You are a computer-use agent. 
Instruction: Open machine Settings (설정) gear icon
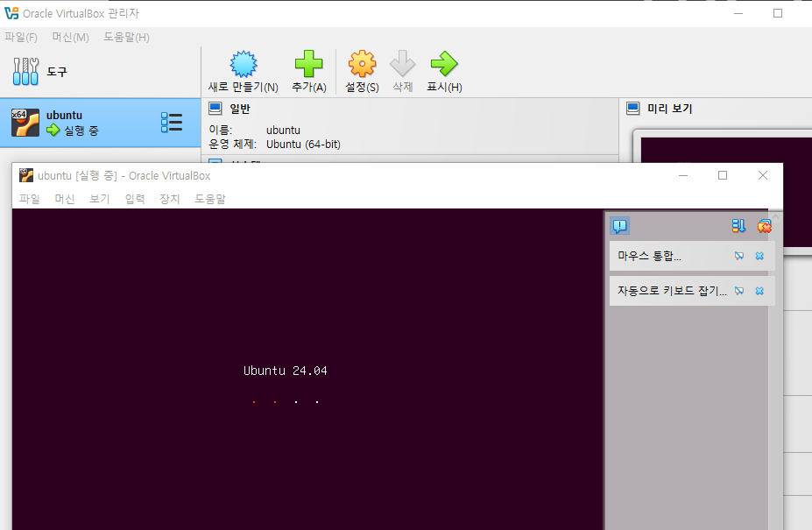362,64
